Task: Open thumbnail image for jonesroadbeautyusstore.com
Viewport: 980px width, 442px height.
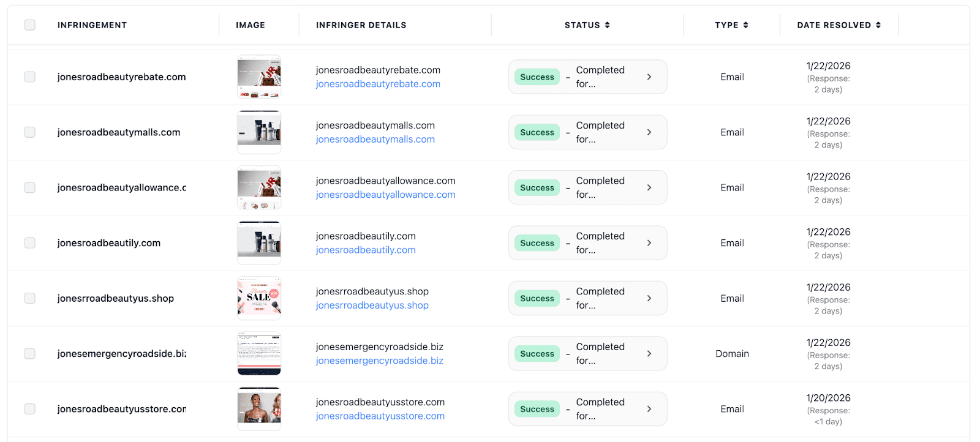Action: point(259,409)
